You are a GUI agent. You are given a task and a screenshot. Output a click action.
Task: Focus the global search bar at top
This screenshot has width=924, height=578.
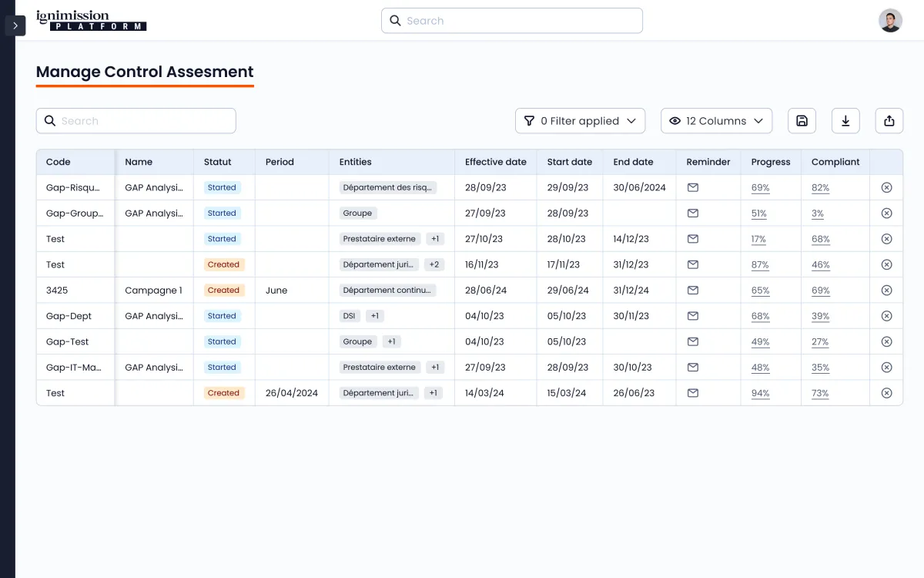[x=512, y=21]
